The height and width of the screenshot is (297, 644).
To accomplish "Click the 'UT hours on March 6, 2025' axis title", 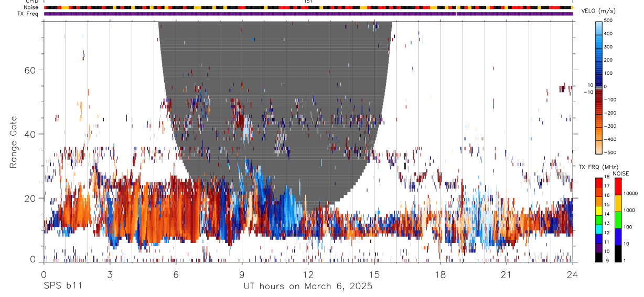I will [308, 287].
